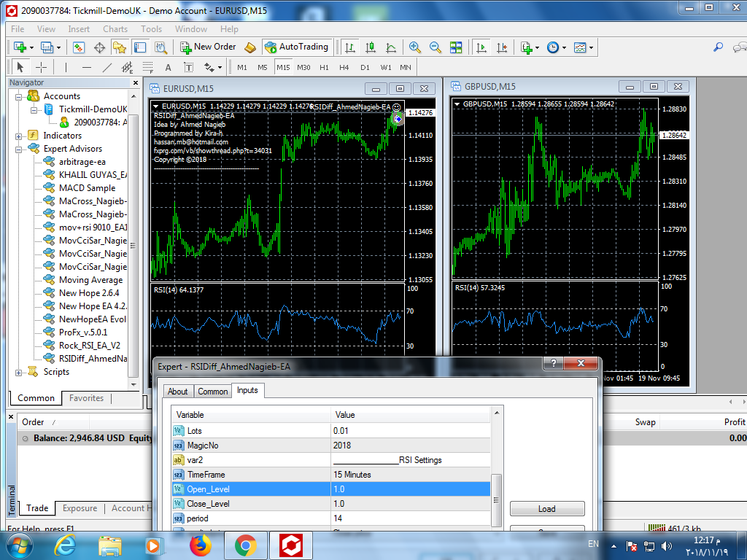Toggle the AutoTrading button
747x560 pixels.
[296, 47]
